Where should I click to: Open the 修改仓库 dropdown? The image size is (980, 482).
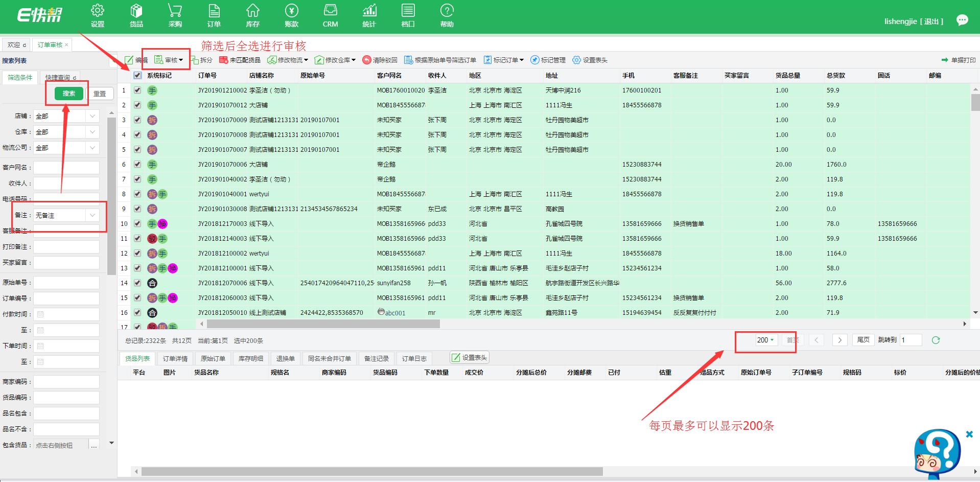[335, 60]
